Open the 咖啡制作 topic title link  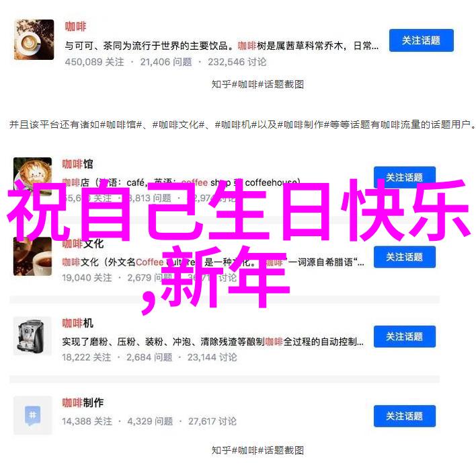point(83,402)
